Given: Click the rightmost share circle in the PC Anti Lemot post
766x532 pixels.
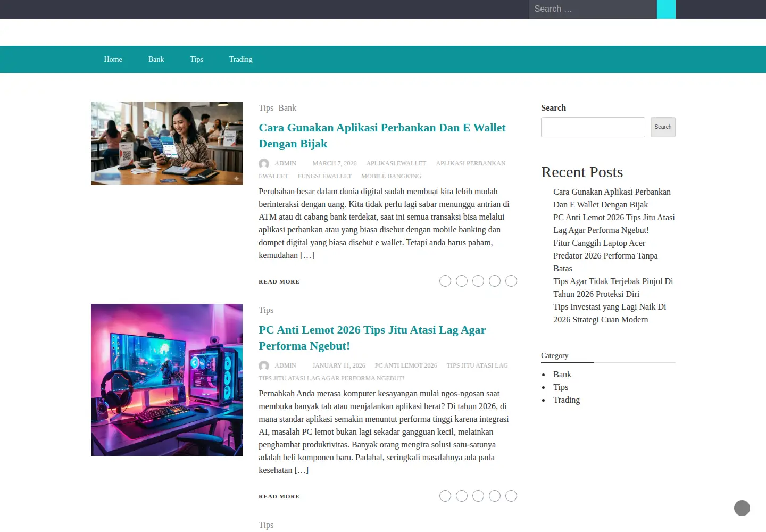Looking at the screenshot, I should 511,496.
